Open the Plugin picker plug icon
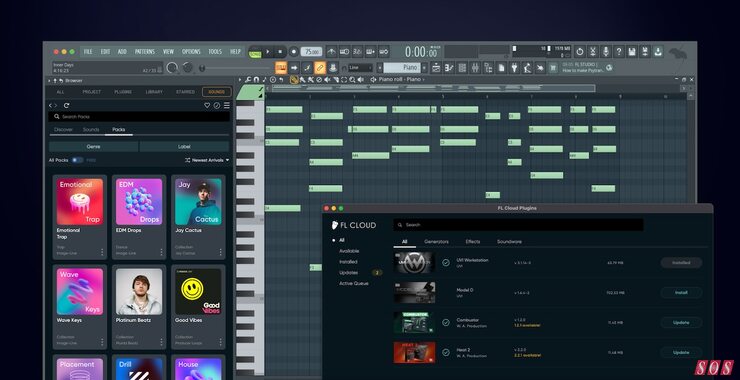740x380 pixels. pos(514,68)
